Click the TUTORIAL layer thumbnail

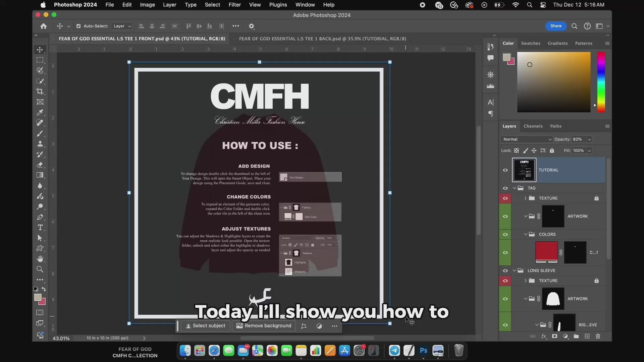pyautogui.click(x=524, y=170)
